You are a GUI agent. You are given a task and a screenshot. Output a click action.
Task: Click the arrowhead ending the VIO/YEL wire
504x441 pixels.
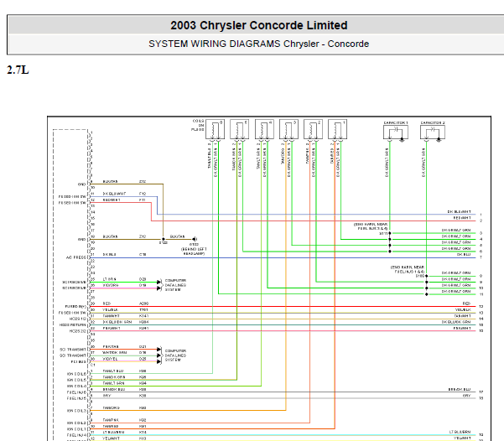pyautogui.click(x=158, y=361)
